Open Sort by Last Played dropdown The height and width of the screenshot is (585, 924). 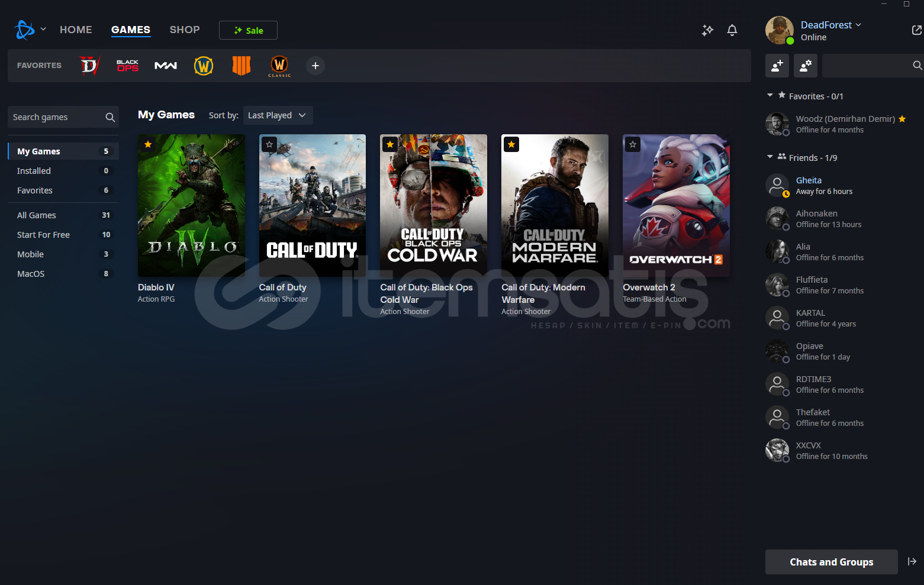[278, 115]
